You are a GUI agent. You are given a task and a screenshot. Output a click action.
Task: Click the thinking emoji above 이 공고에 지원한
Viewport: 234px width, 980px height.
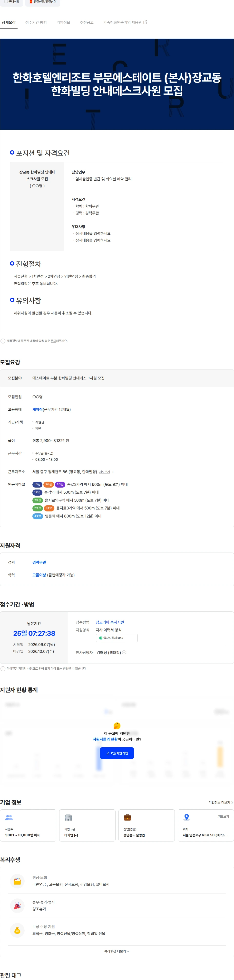point(117,726)
